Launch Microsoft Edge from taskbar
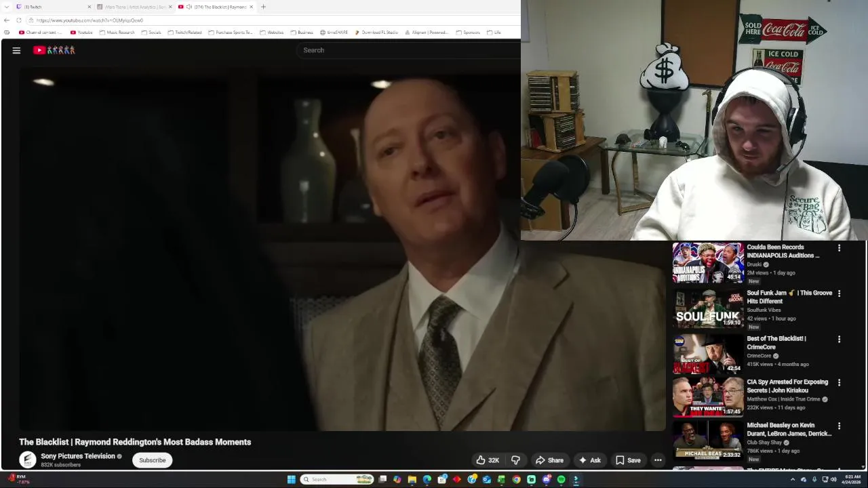The width and height of the screenshot is (868, 488). pyautogui.click(x=427, y=480)
